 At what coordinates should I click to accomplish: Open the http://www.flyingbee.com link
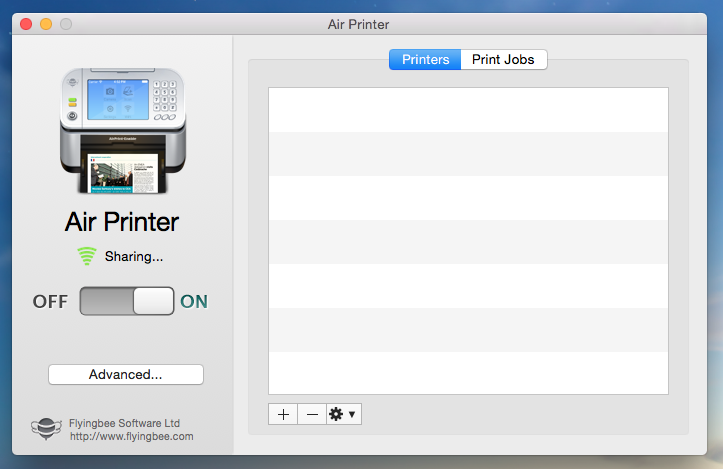click(132, 436)
